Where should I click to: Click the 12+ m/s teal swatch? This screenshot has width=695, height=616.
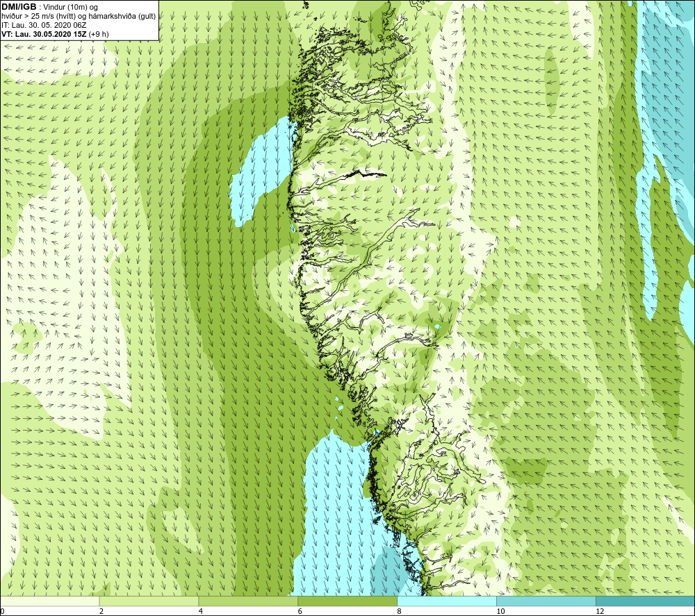(x=646, y=601)
